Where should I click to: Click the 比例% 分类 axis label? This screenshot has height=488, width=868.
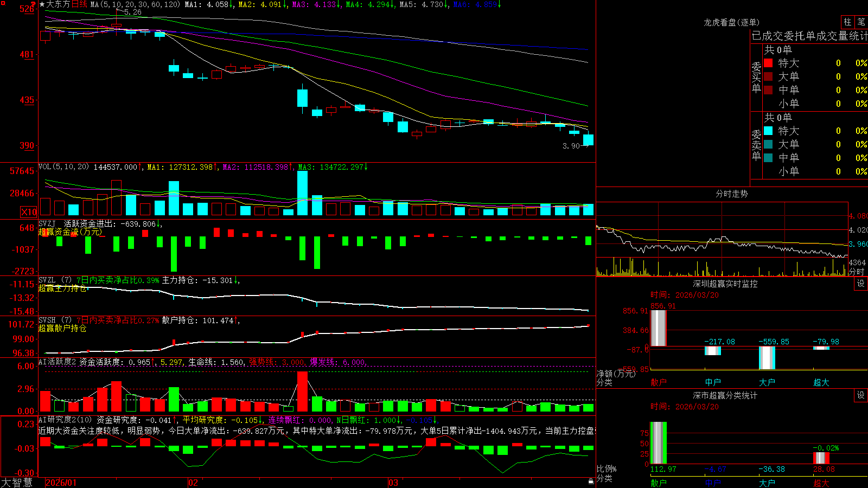[607, 473]
